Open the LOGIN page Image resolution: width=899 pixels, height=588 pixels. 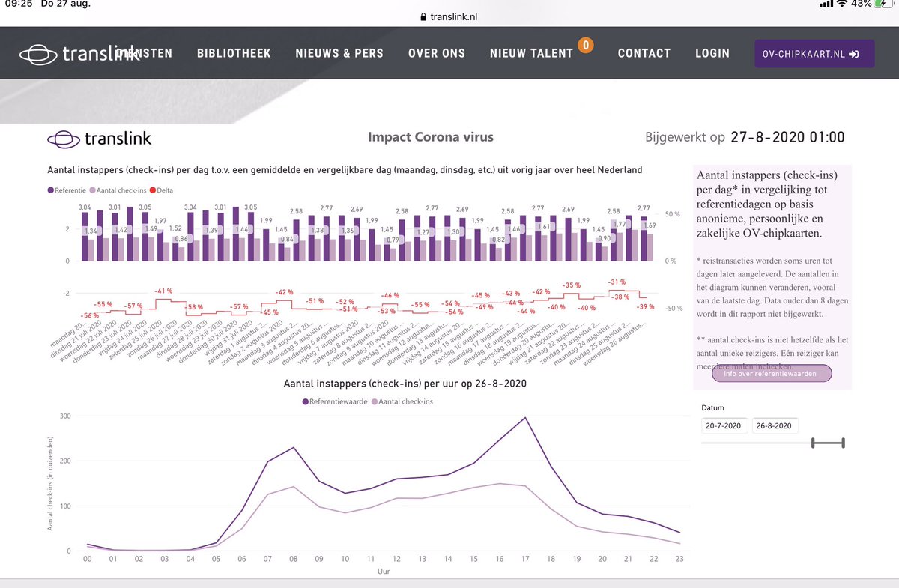pos(712,53)
